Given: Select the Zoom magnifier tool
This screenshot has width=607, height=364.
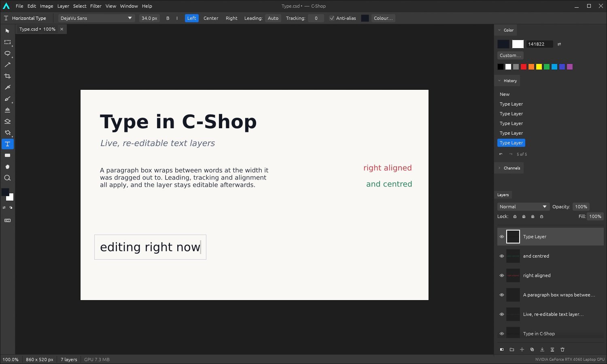Looking at the screenshot, I should pos(7,178).
